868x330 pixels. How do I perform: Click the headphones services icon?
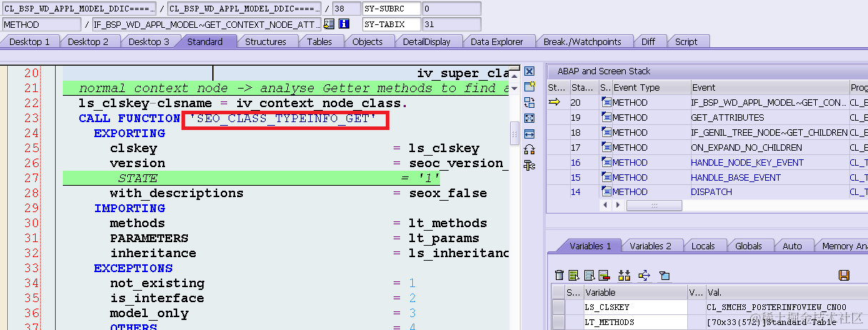pos(529,149)
